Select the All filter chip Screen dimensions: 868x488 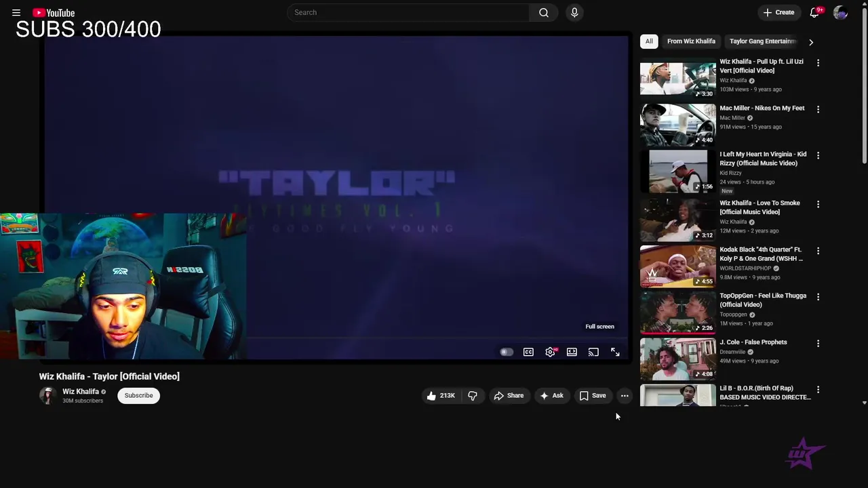pyautogui.click(x=649, y=41)
